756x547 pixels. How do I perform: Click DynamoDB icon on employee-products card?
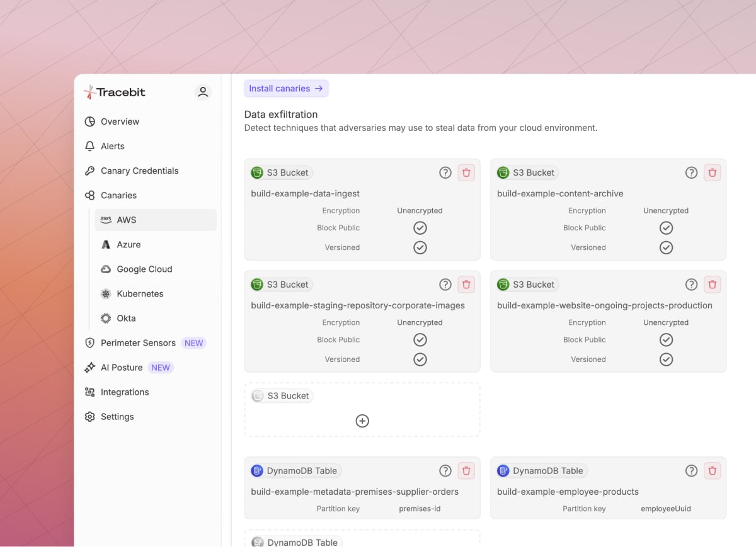(x=503, y=471)
